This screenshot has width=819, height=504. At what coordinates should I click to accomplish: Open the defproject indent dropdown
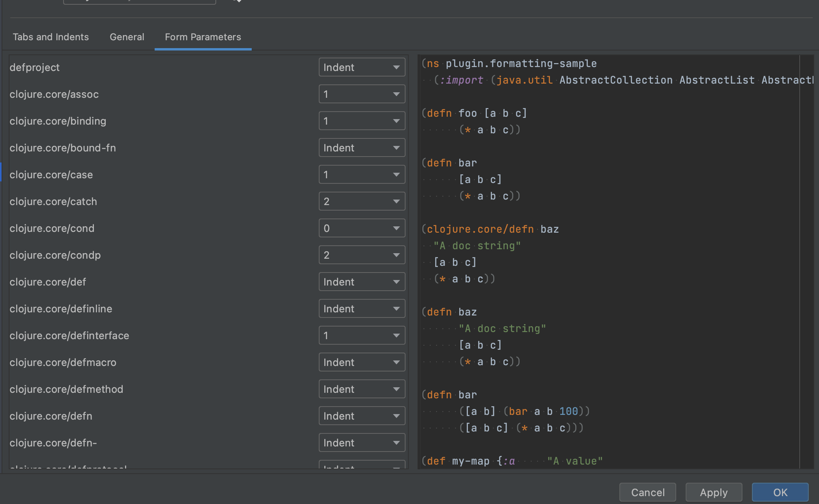[362, 67]
